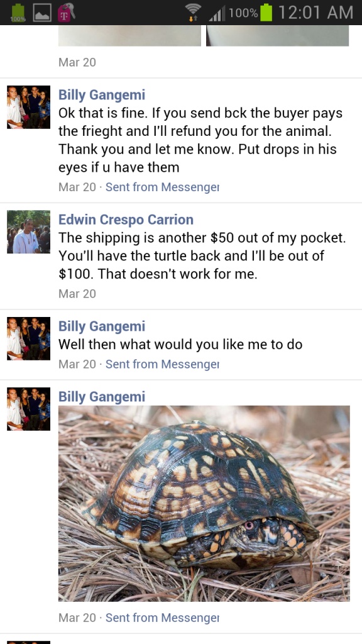Open the picture notification icon in status bar
This screenshot has height=644, width=362.
coord(42,13)
